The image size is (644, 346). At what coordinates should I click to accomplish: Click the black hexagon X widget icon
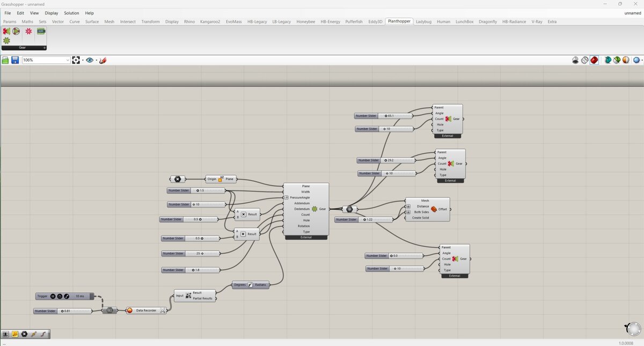coord(24,334)
